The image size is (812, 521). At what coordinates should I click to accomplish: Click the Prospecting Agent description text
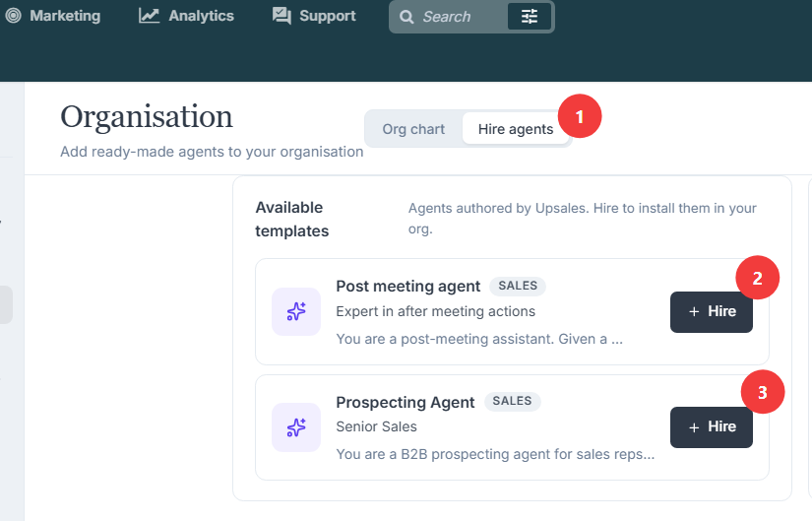pyautogui.click(x=495, y=454)
